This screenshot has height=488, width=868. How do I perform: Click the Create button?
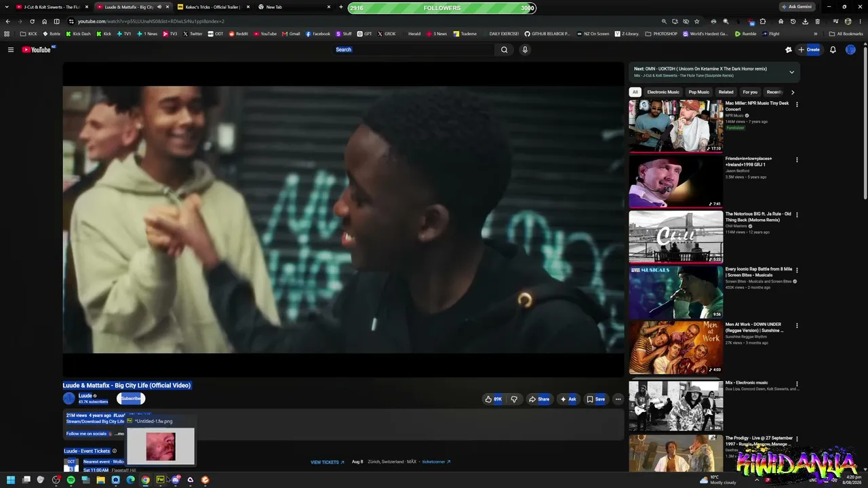click(809, 49)
